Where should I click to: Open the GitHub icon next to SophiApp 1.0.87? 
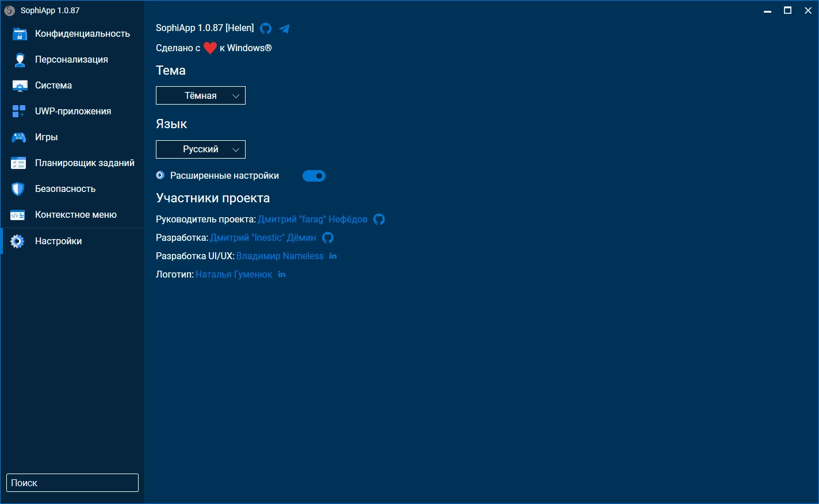(x=266, y=28)
